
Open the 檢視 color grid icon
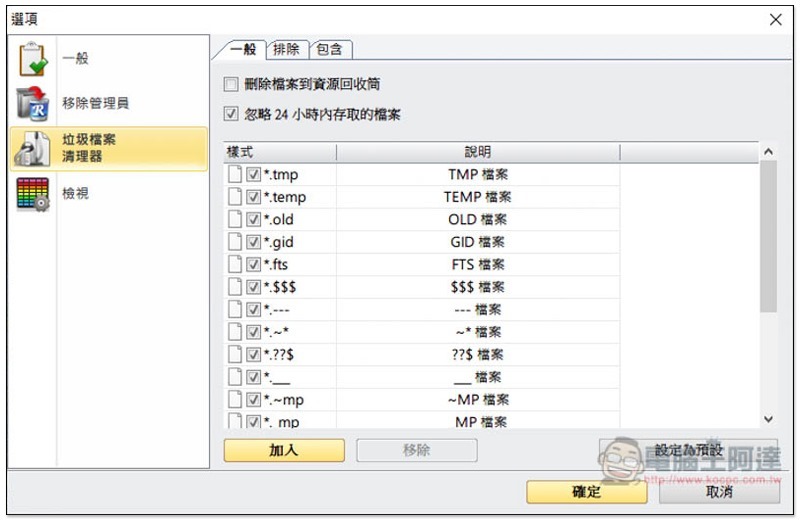pos(33,194)
